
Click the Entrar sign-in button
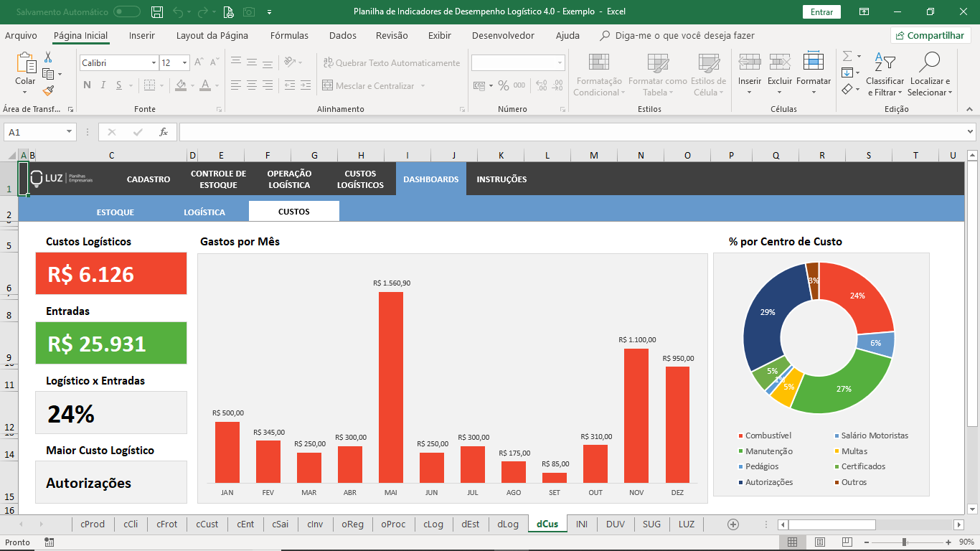pyautogui.click(x=821, y=12)
